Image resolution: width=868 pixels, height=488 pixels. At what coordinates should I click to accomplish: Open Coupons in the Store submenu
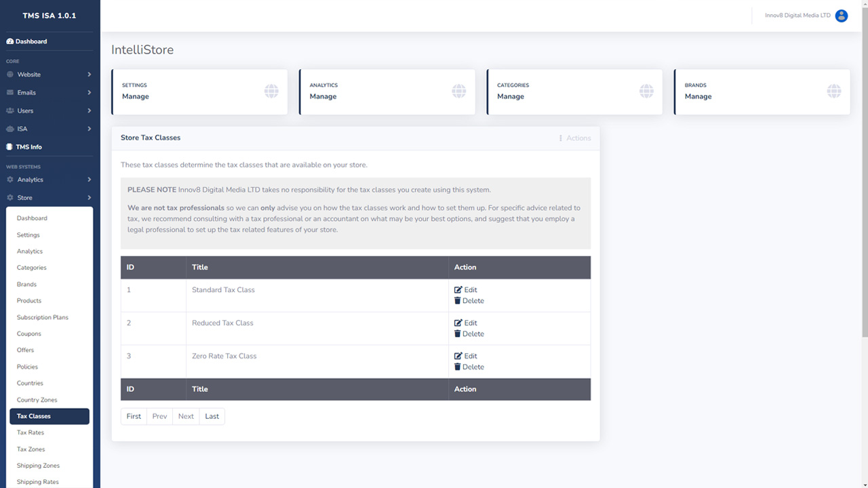point(50,334)
